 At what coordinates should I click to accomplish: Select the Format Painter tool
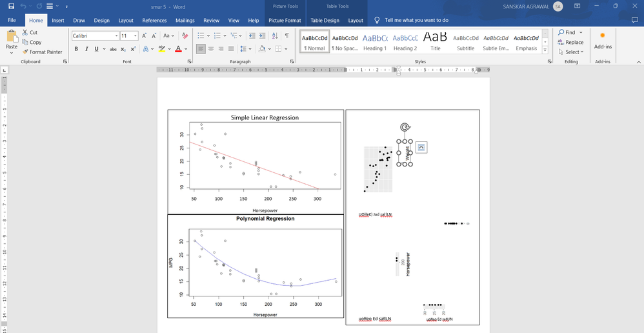(x=43, y=52)
